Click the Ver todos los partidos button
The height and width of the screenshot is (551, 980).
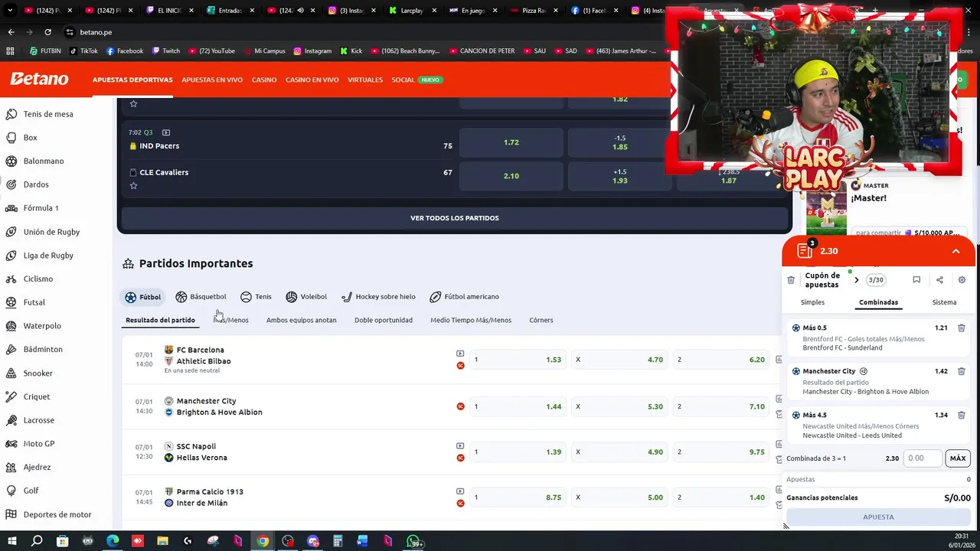[455, 218]
